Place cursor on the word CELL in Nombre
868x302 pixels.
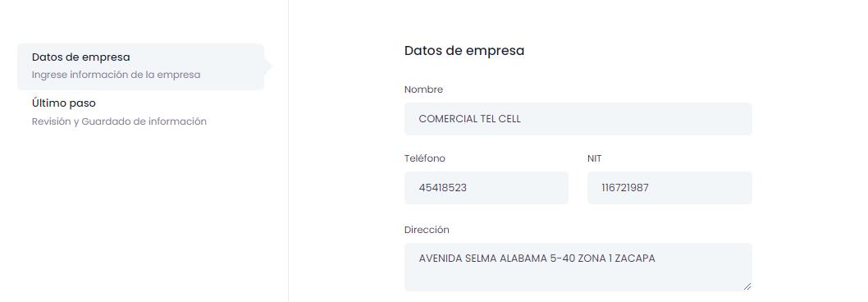coord(509,118)
